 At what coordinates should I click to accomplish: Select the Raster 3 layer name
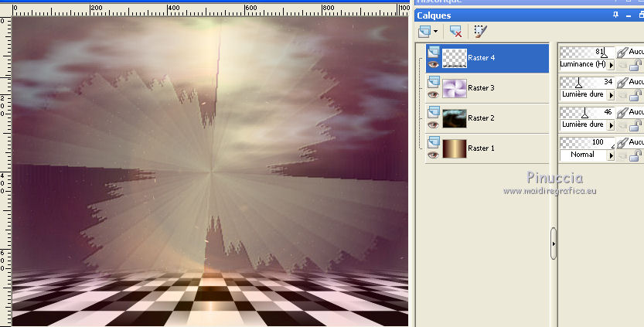point(482,88)
